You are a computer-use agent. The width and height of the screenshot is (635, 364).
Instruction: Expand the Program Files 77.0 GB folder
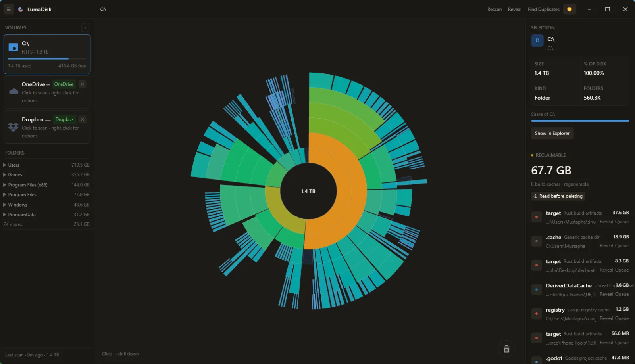click(x=5, y=195)
